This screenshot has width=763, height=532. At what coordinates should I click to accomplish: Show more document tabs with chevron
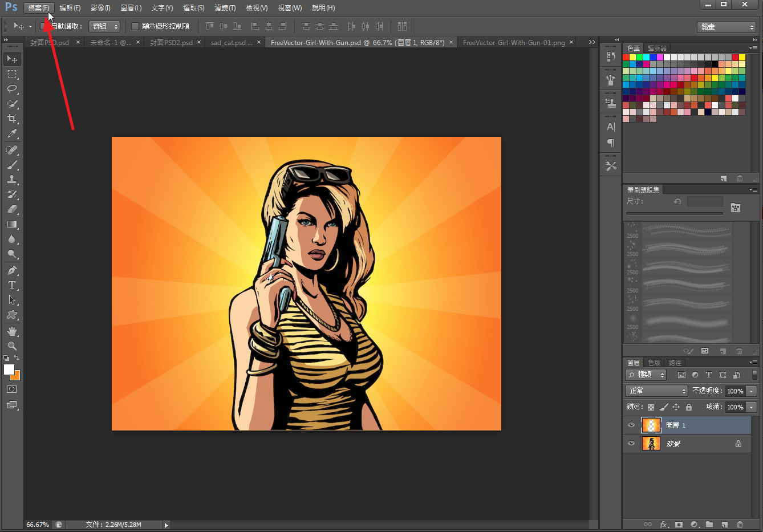pyautogui.click(x=592, y=42)
